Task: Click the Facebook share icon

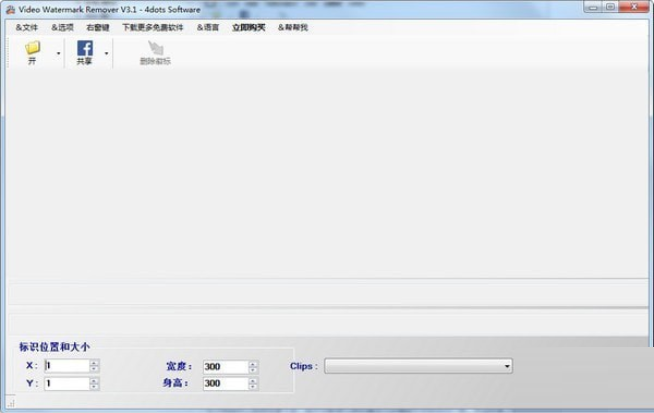Action: 84,48
